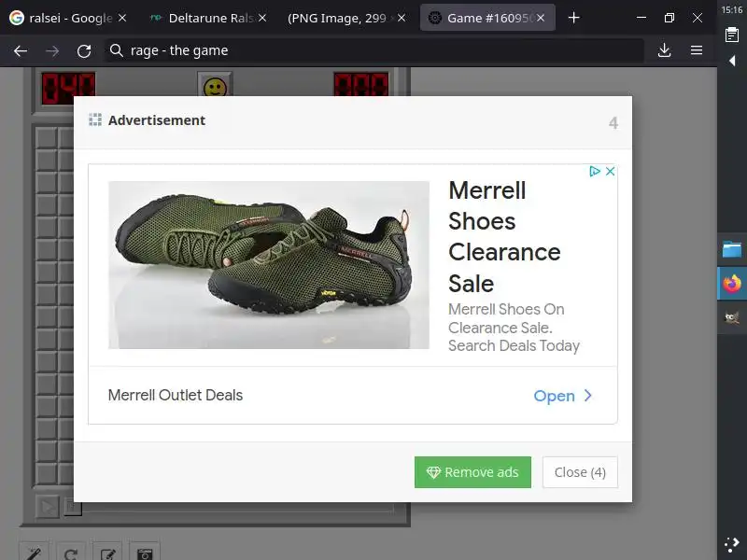Minimize the browser window
747x560 pixels.
641,18
